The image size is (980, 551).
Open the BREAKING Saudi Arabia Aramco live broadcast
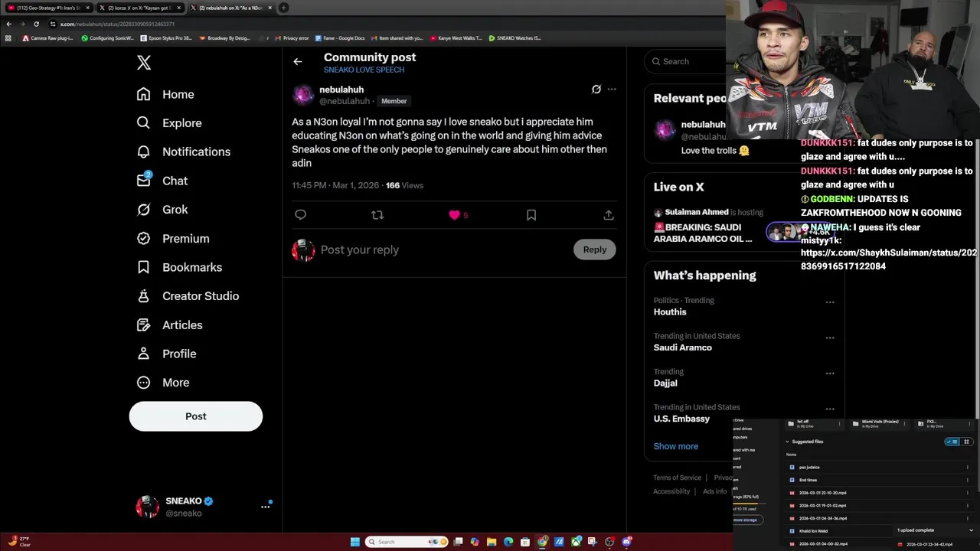pyautogui.click(x=703, y=233)
